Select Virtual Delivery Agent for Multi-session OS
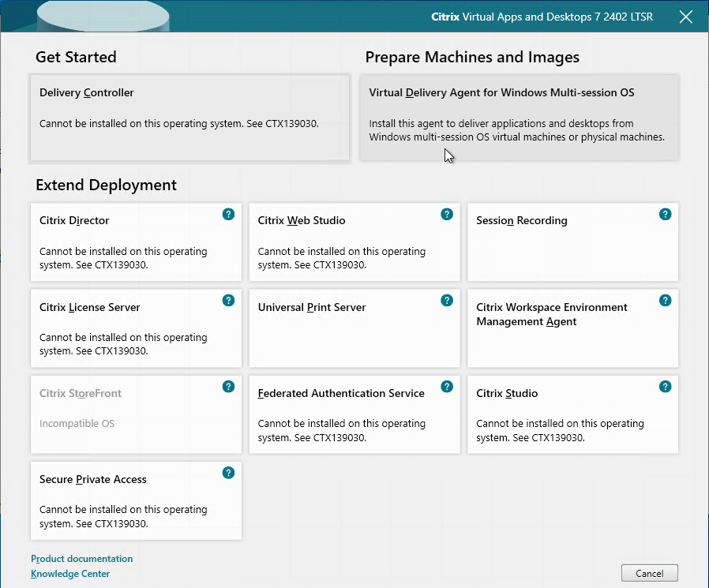709x588 pixels. click(519, 118)
